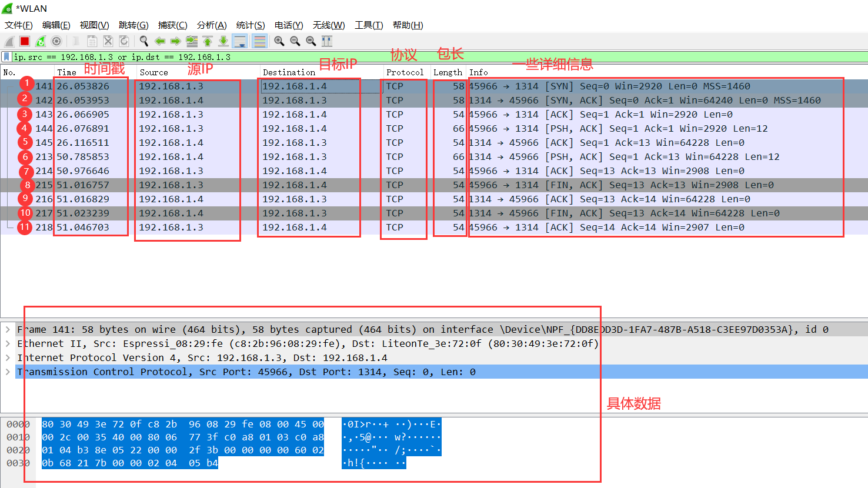Expand the Transmission Control Protocol node
Viewport: 868px width, 488px height.
[8, 372]
